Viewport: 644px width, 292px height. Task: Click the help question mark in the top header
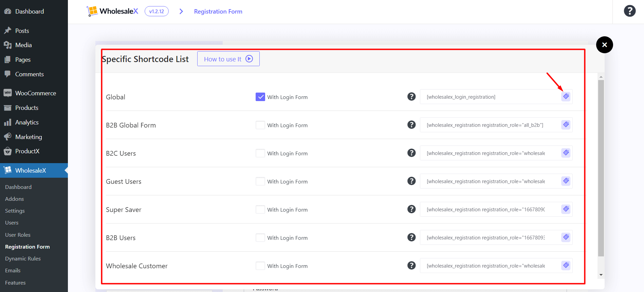[x=630, y=11]
